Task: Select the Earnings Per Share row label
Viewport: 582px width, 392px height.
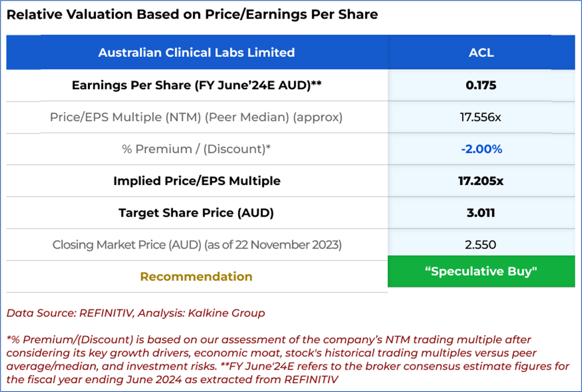Action: 196,85
